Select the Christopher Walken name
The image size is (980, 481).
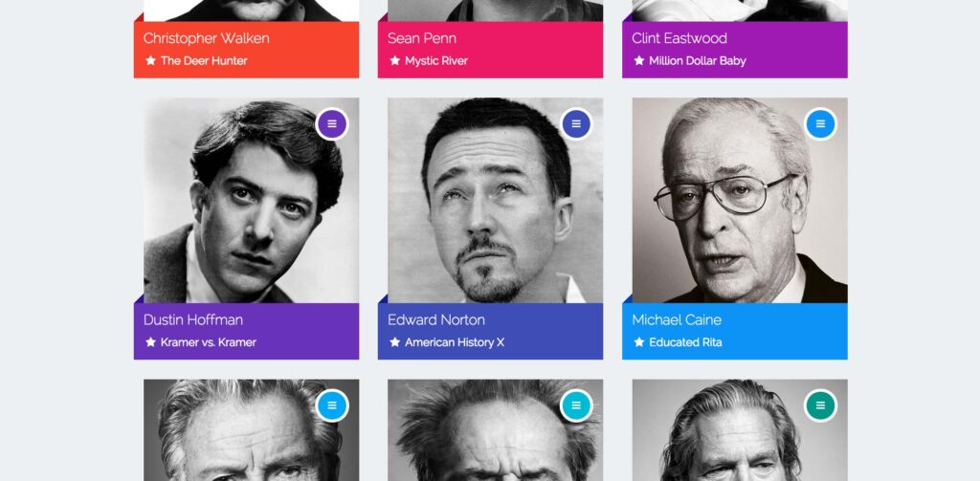[207, 39]
